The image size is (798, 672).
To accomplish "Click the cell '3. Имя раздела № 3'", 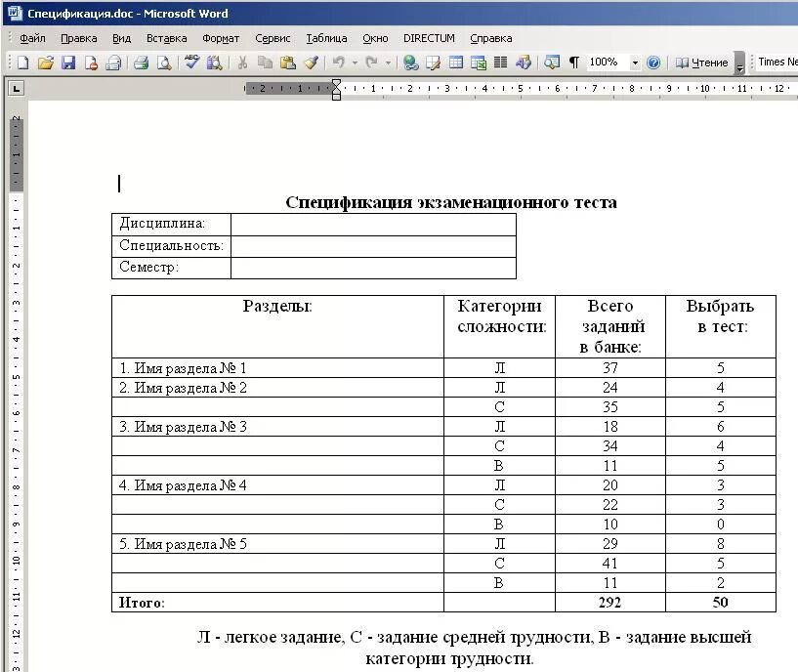I will [x=277, y=426].
